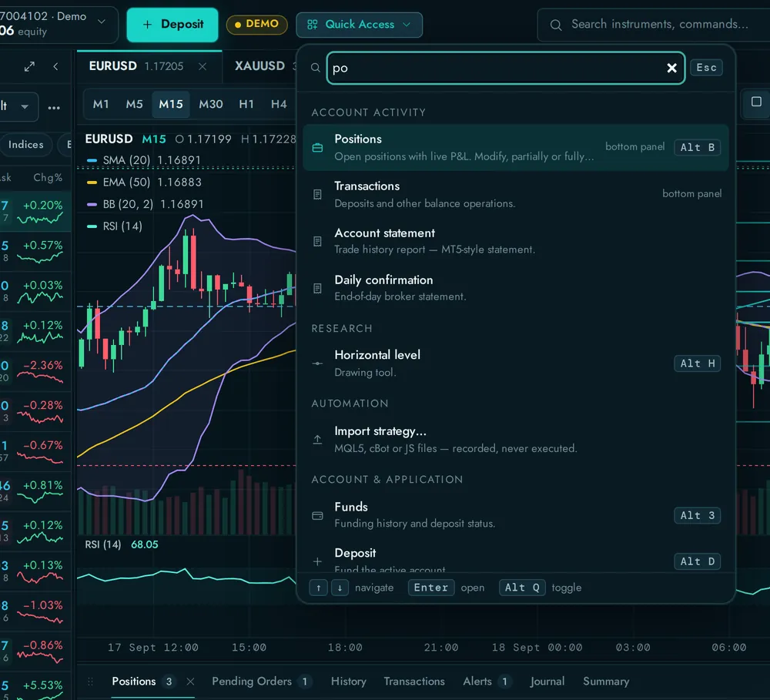The height and width of the screenshot is (700, 770).
Task: Open Positions from the results list
Action: click(516, 147)
